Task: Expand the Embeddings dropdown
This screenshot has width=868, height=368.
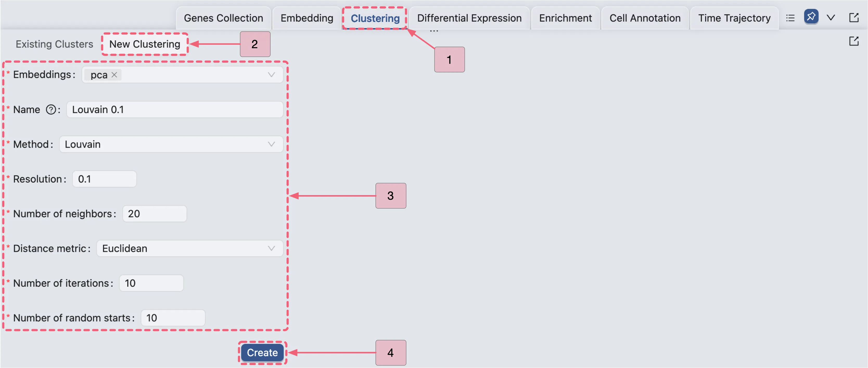Action: 271,74
